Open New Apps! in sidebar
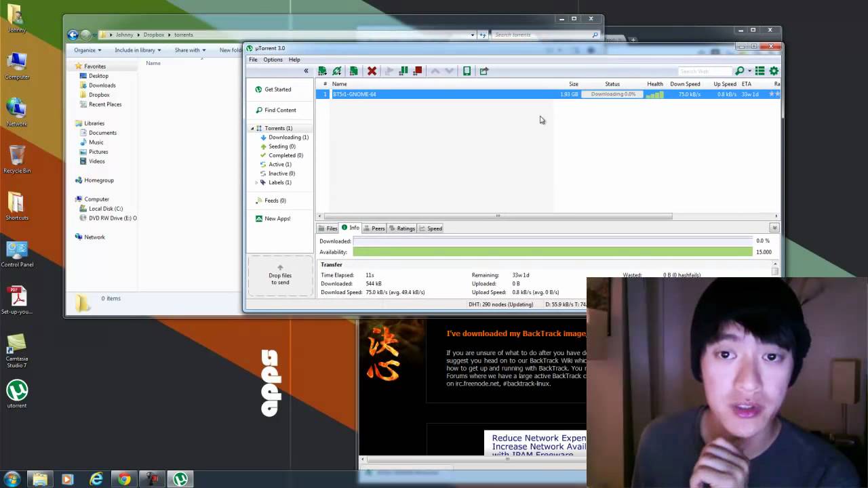This screenshot has width=868, height=488. pyautogui.click(x=273, y=218)
